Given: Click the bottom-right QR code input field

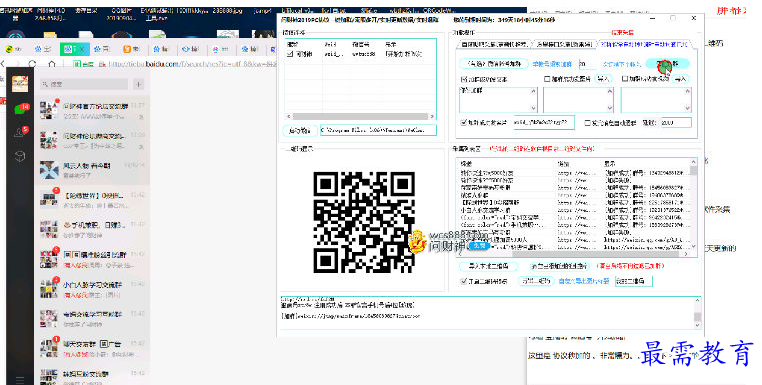Looking at the screenshot, I should 633,281.
